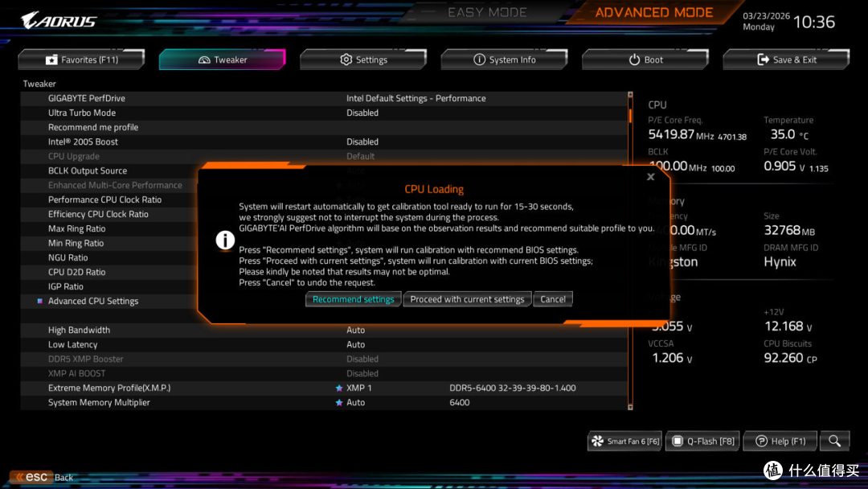Choose Proceed with current settings
Image resolution: width=868 pixels, height=489 pixels.
[467, 299]
